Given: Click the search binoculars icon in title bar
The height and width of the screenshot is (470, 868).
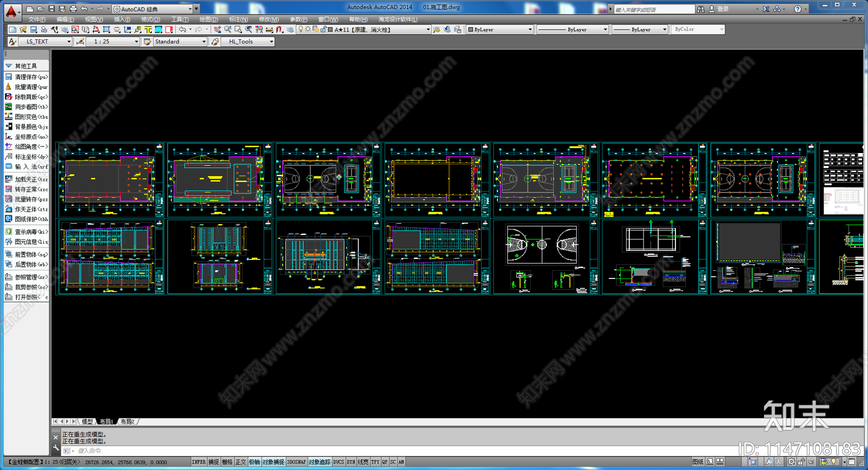Looking at the screenshot, I should (701, 9).
